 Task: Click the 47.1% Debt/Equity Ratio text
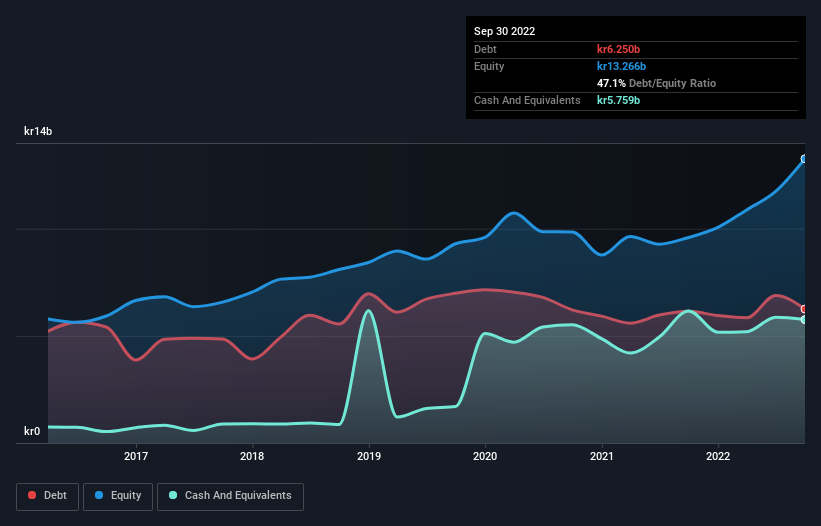point(656,83)
